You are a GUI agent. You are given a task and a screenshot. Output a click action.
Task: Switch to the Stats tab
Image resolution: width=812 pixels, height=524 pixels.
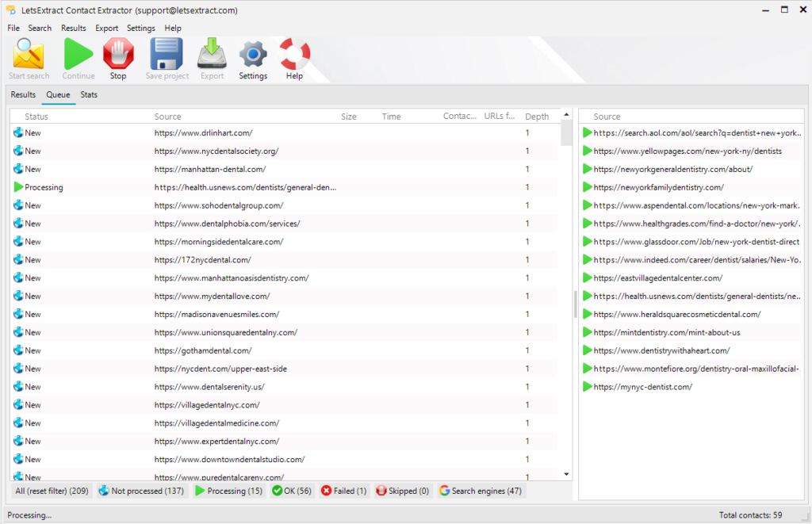(88, 94)
